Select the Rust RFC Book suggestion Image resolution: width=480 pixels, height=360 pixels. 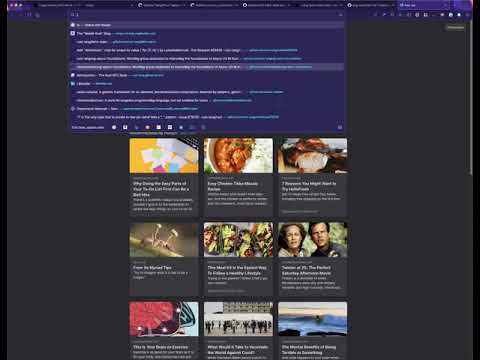click(x=207, y=75)
